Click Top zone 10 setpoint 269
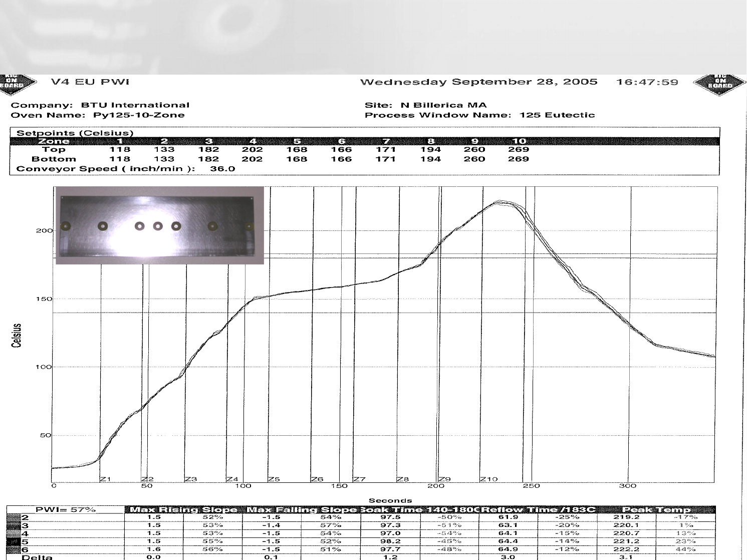The image size is (747, 560). tap(519, 149)
